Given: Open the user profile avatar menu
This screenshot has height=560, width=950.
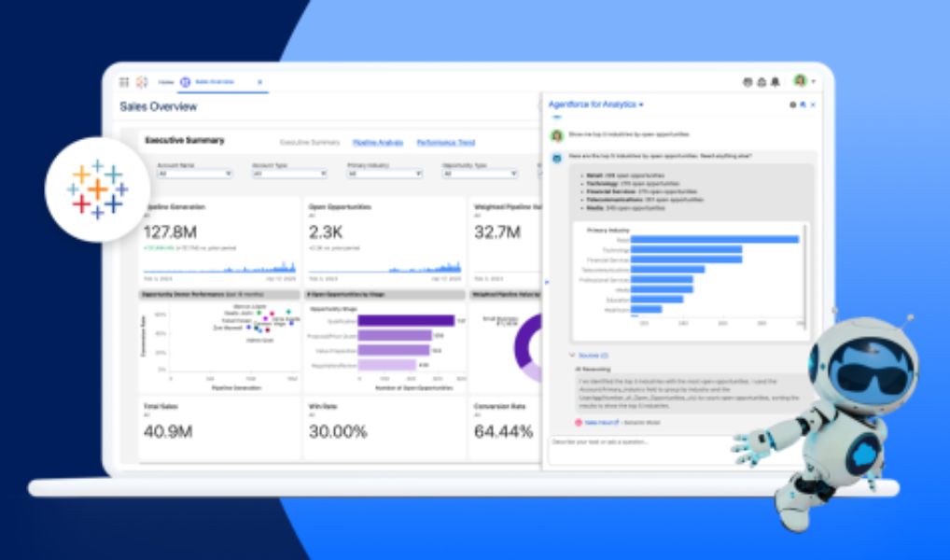Looking at the screenshot, I should (x=801, y=80).
